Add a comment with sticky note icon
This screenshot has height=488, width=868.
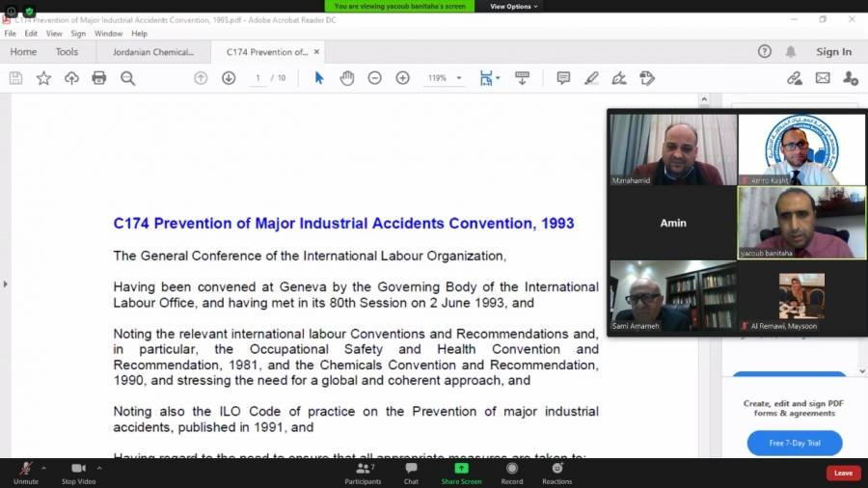pos(563,78)
